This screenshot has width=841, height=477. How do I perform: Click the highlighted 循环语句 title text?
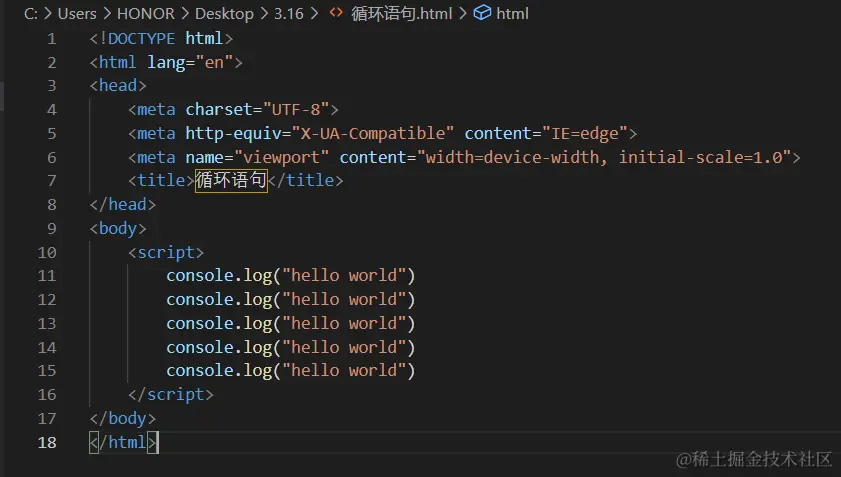[x=231, y=180]
